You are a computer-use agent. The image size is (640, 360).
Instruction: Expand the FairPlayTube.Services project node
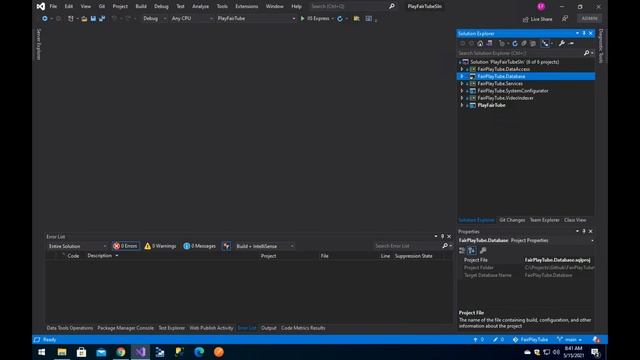(462, 84)
